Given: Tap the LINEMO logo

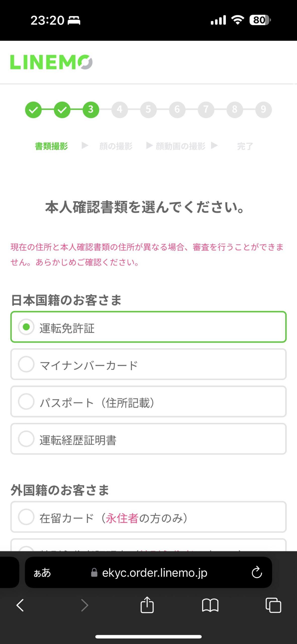Looking at the screenshot, I should tap(51, 62).
